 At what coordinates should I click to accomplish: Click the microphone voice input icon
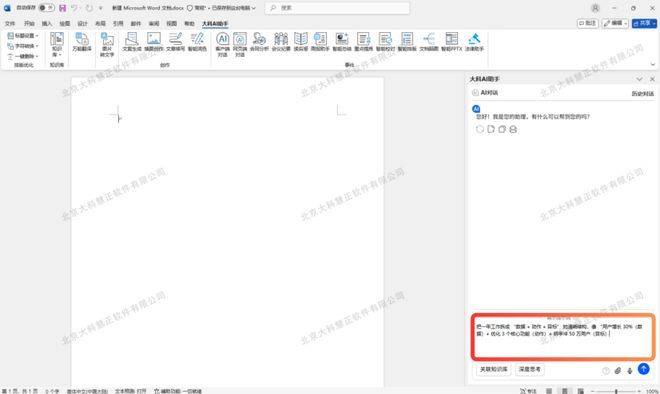[630, 370]
